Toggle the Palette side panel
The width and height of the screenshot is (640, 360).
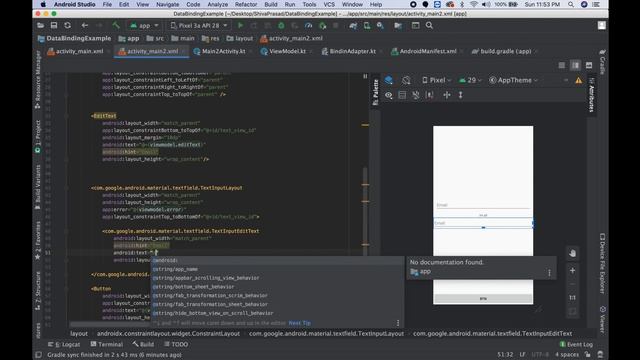[376, 92]
